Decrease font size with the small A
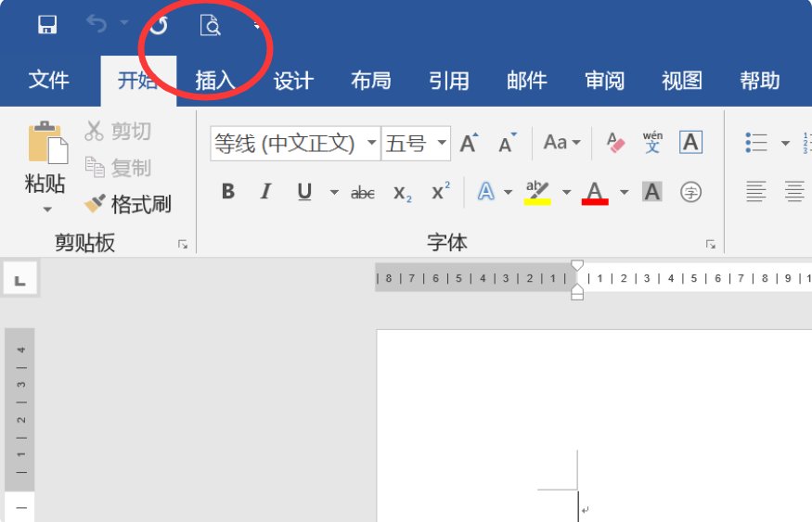The height and width of the screenshot is (522, 812). (508, 143)
